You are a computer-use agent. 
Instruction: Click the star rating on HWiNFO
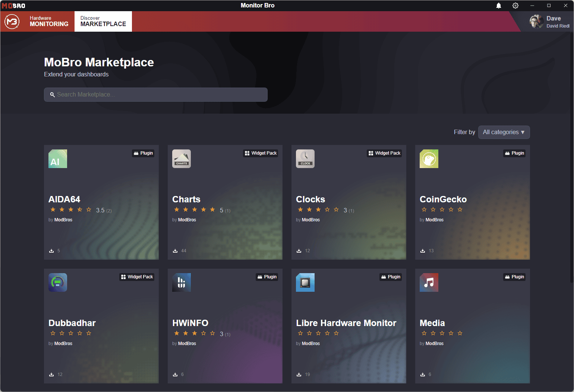[x=195, y=333]
